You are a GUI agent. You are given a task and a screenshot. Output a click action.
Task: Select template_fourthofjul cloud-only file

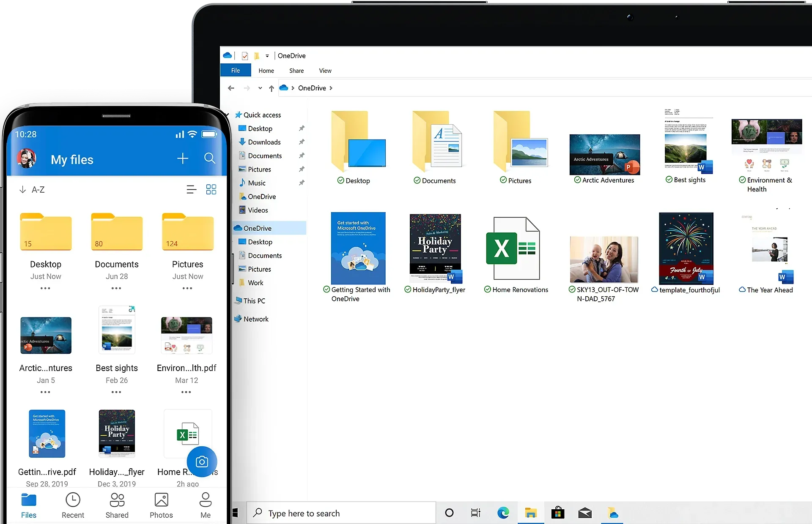[x=686, y=254]
